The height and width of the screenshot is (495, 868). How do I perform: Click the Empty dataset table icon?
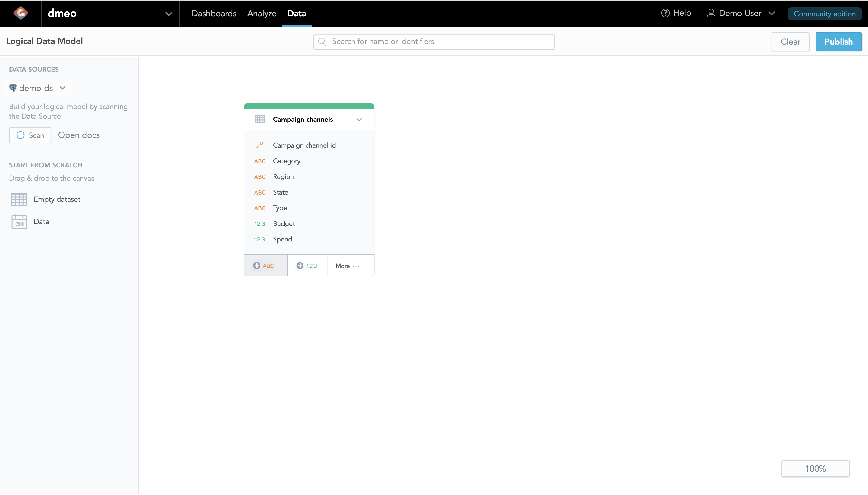click(19, 199)
